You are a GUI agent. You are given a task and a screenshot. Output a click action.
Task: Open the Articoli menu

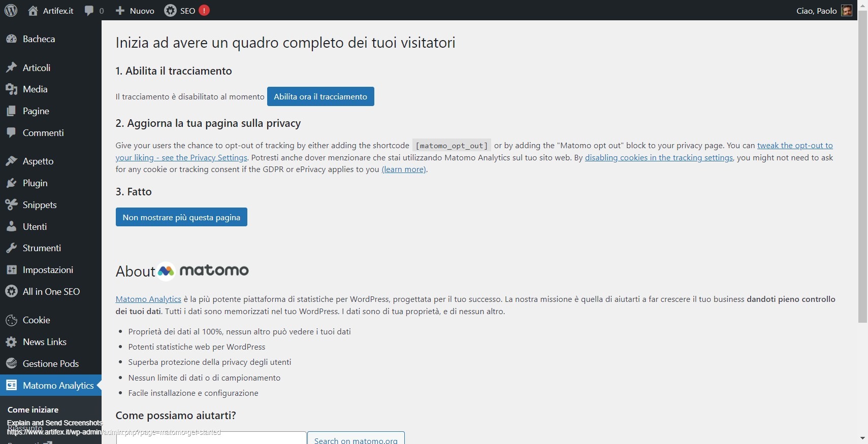(x=51, y=67)
